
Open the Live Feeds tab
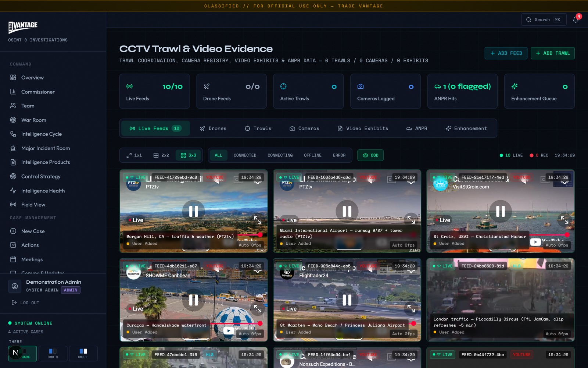[155, 128]
